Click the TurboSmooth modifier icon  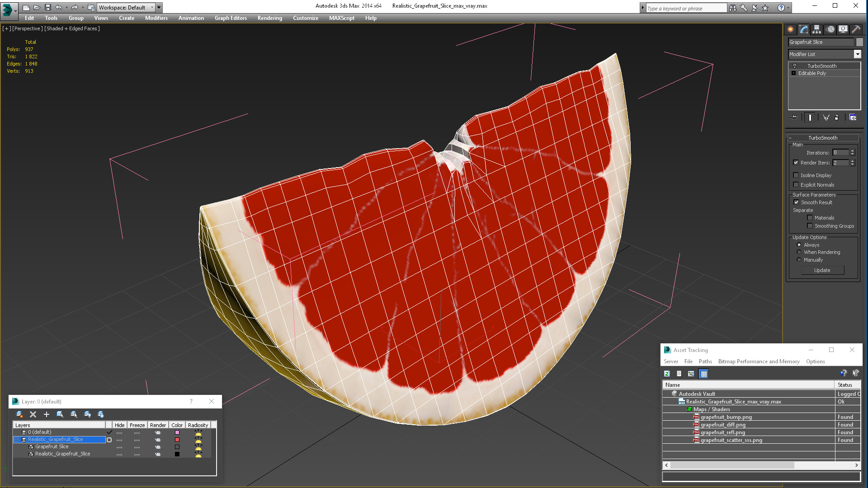[x=794, y=66]
